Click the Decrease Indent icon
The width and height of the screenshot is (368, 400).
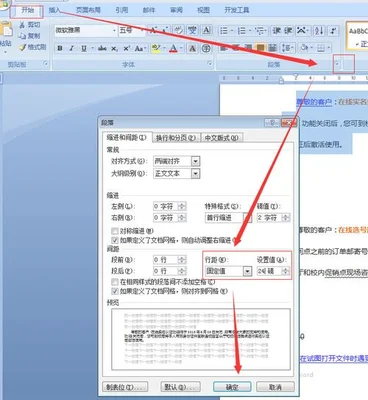tap(276, 31)
